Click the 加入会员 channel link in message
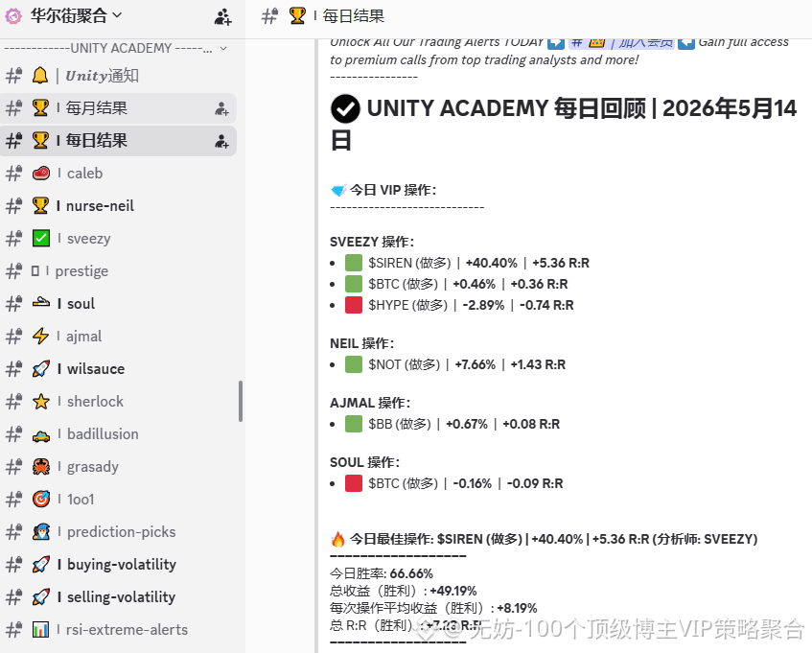 pyautogui.click(x=621, y=42)
